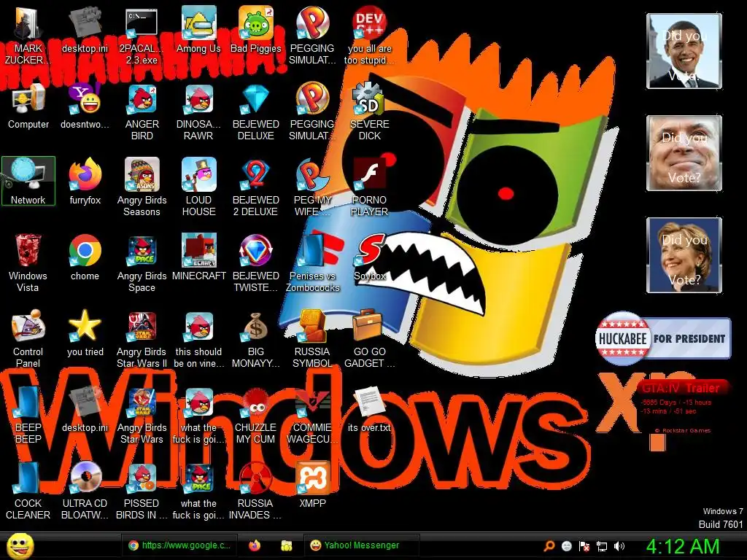The height and width of the screenshot is (560, 747).
Task: Open the Action Center flag tray icon
Action: [584, 546]
